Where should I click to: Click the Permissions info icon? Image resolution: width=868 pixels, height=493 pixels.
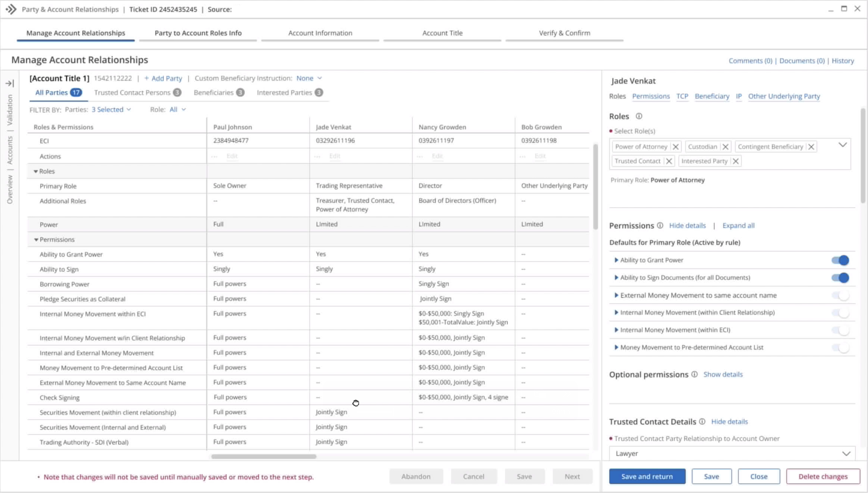pyautogui.click(x=660, y=225)
